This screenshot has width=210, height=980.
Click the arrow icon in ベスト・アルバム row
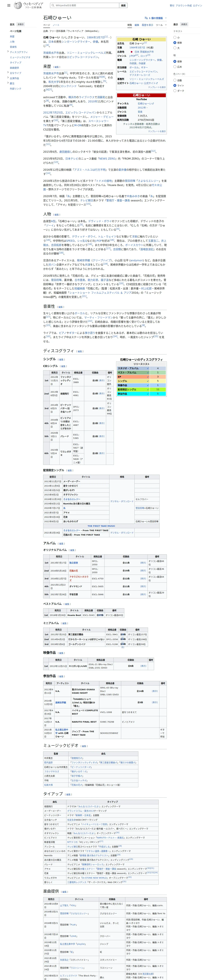pyautogui.click(x=148, y=372)
